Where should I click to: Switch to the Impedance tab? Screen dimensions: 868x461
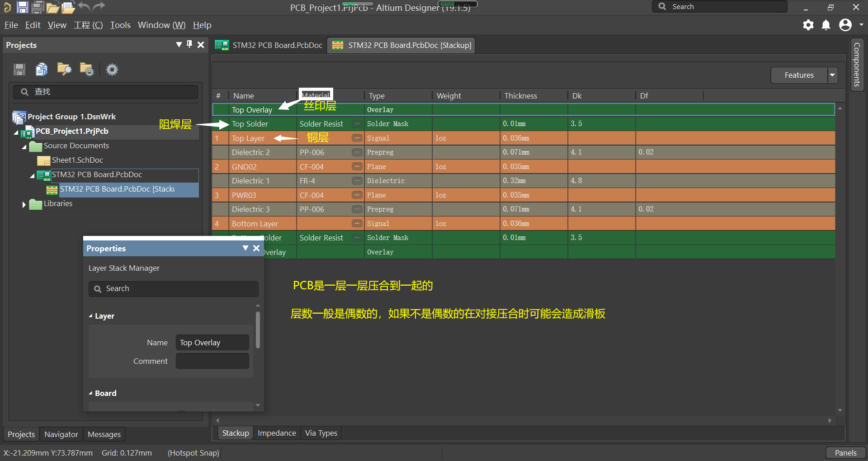[277, 433]
